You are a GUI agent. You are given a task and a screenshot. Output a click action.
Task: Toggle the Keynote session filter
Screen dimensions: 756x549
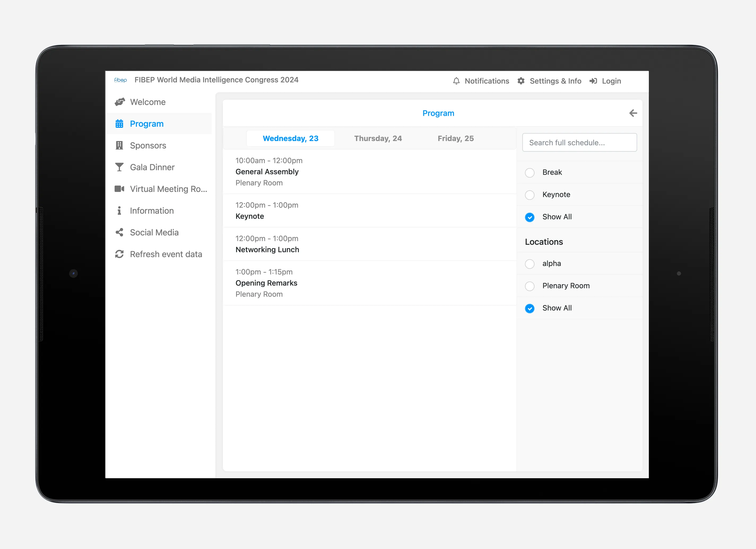529,194
